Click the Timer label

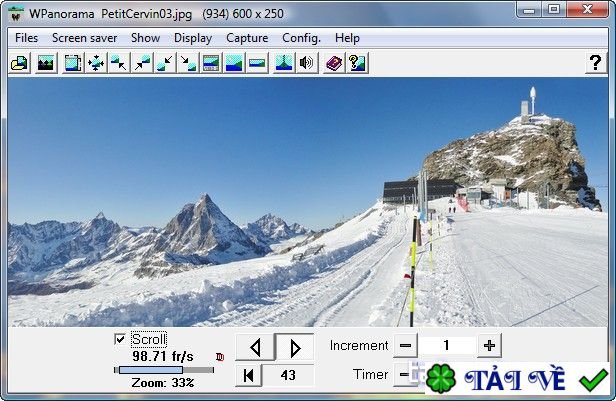pyautogui.click(x=370, y=374)
